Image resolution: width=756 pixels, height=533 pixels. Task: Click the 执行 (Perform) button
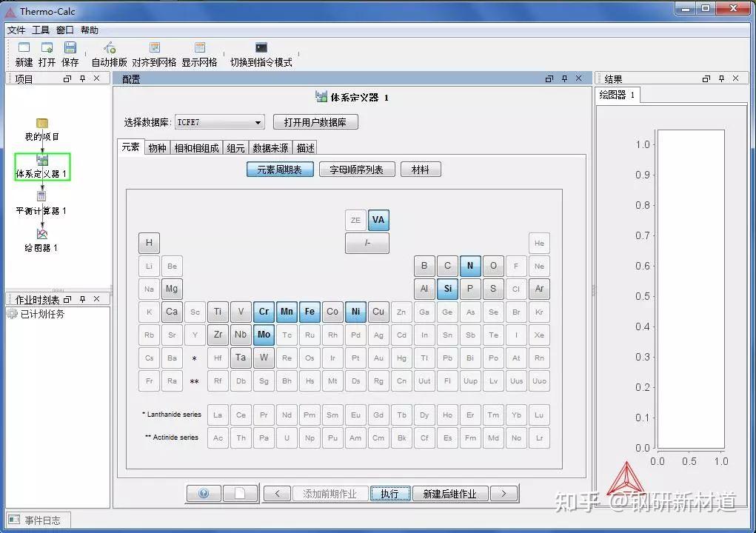pyautogui.click(x=390, y=493)
